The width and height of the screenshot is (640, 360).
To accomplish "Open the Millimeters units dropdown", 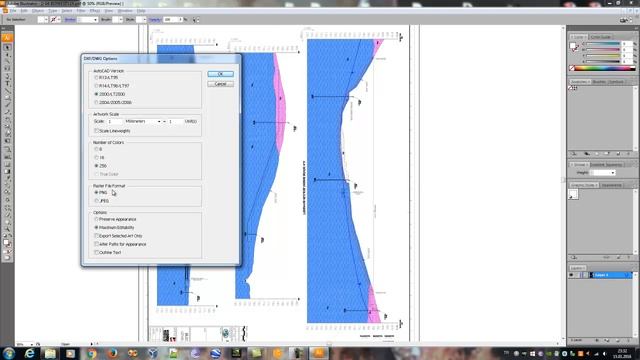I will (143, 122).
